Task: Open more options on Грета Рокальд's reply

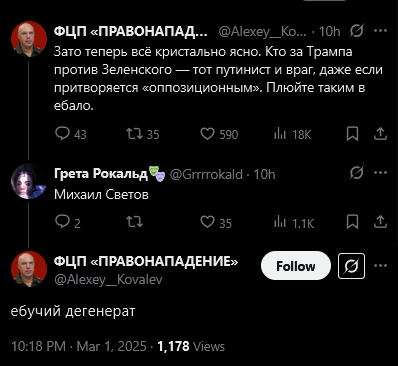Action: [x=380, y=173]
